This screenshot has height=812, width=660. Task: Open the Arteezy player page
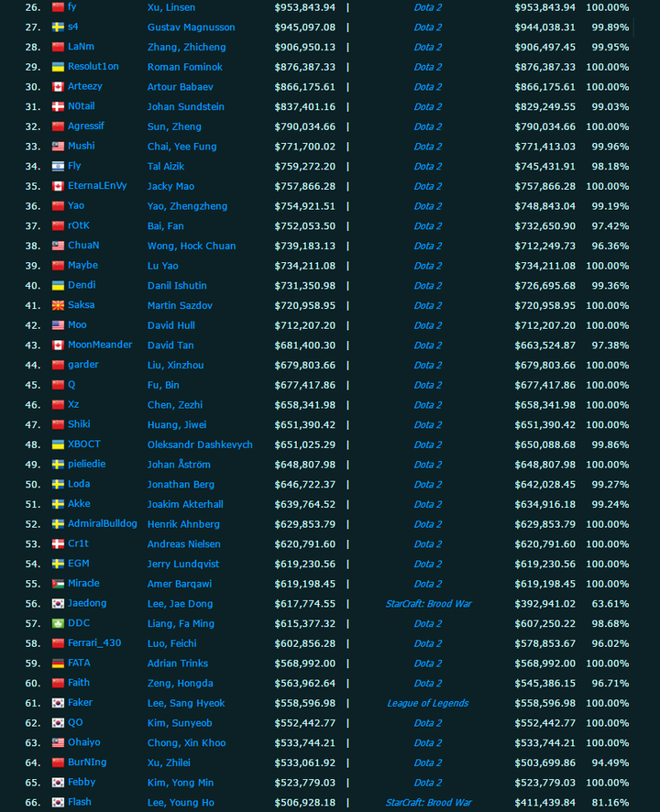[x=85, y=86]
